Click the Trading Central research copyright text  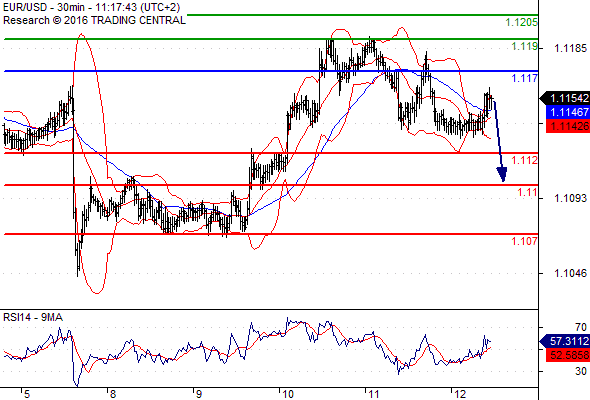(94, 20)
